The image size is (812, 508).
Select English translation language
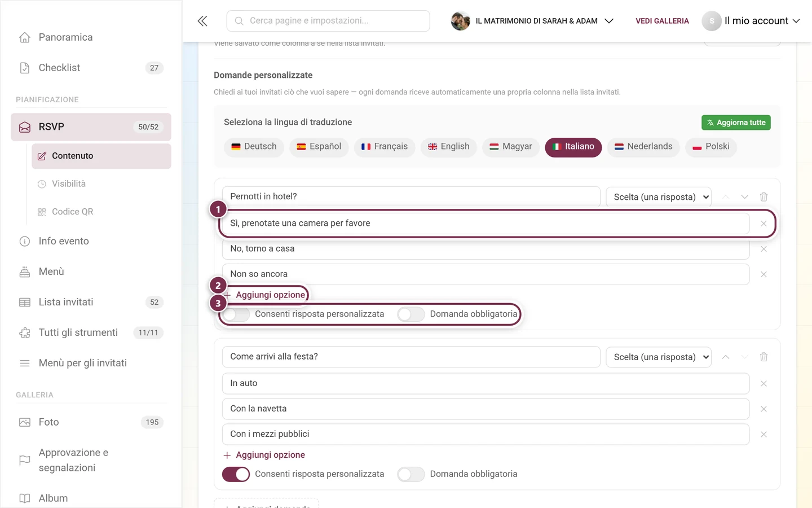(449, 147)
